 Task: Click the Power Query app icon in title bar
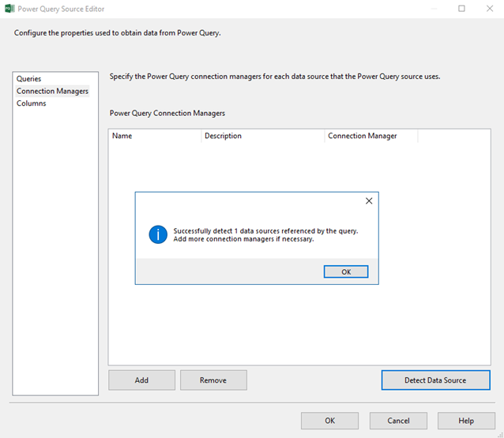[x=9, y=9]
